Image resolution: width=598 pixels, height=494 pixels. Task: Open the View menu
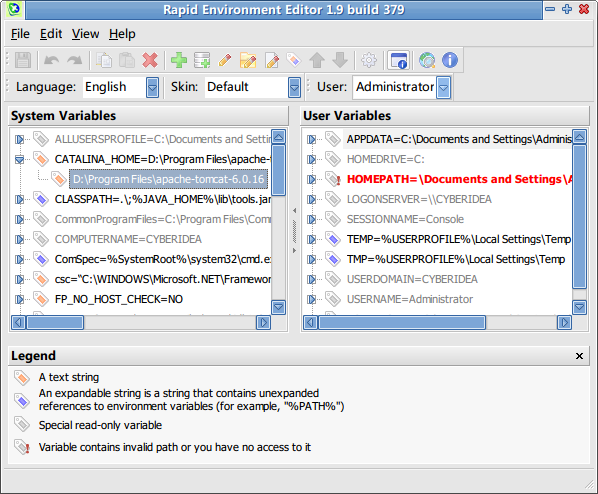85,34
